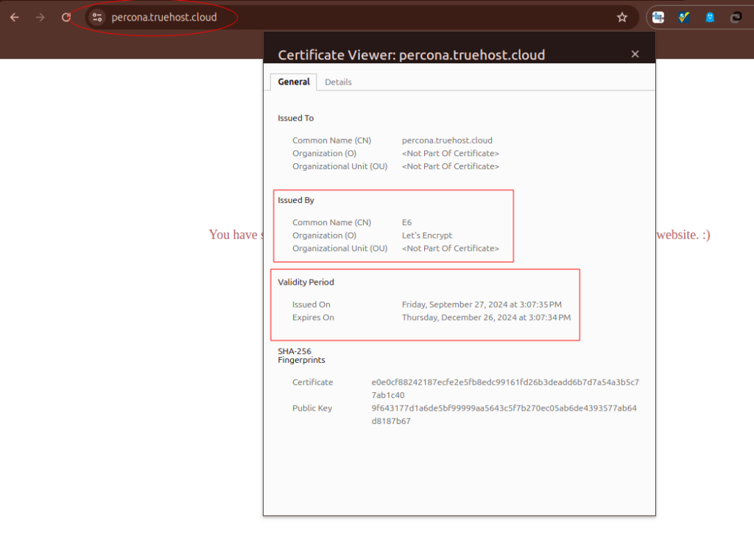754x560 pixels.
Task: Click the "Issued By" heading
Action: 296,200
